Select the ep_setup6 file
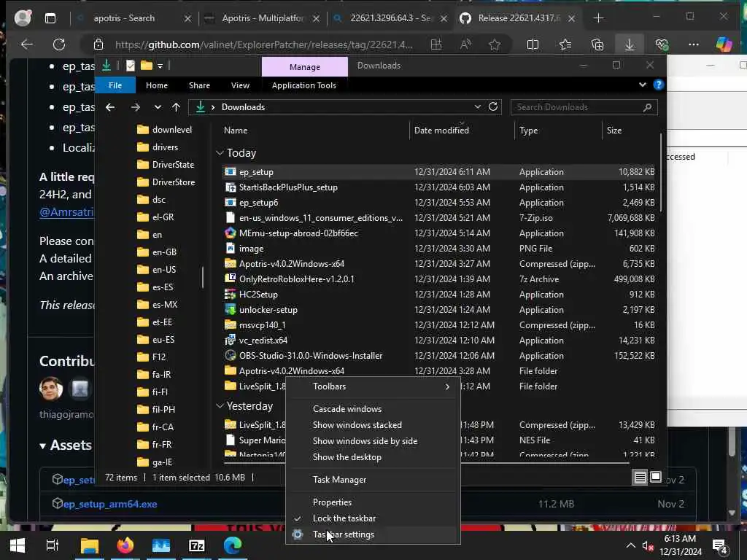Screen dimensions: 747x560 259,203
